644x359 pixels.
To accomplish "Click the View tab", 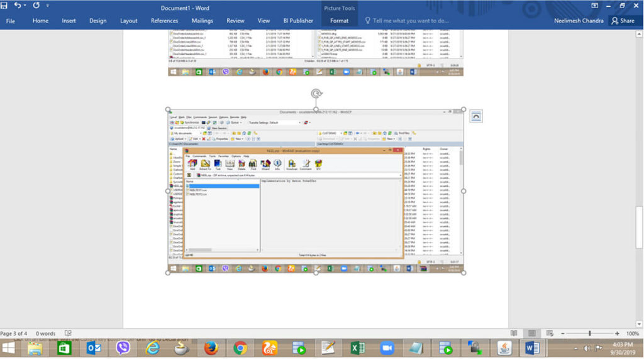I will pyautogui.click(x=264, y=21).
